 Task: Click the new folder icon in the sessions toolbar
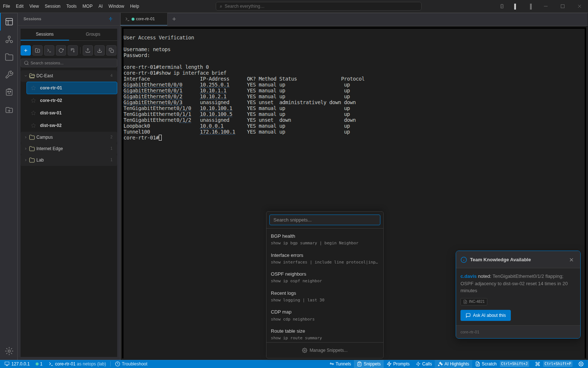37,50
